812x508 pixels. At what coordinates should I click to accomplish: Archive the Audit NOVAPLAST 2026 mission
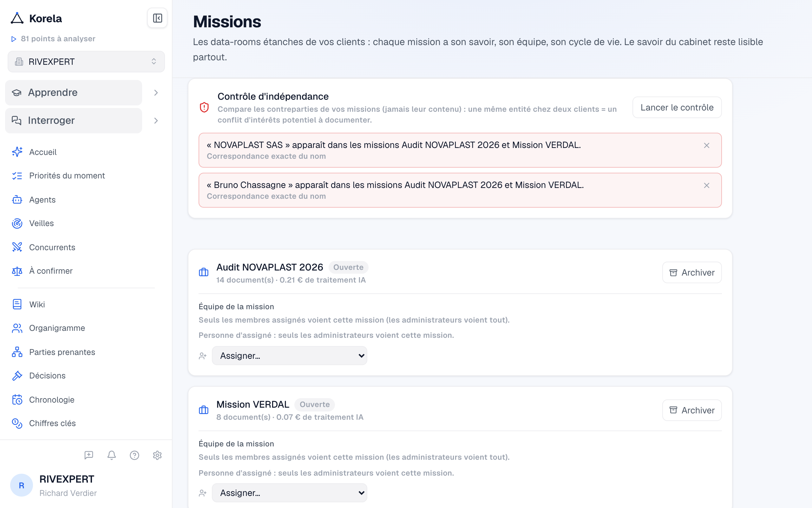pos(692,272)
